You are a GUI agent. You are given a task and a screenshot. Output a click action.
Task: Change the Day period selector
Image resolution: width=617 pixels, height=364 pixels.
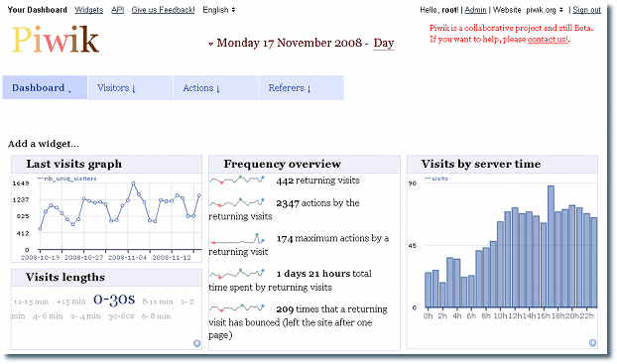point(384,43)
